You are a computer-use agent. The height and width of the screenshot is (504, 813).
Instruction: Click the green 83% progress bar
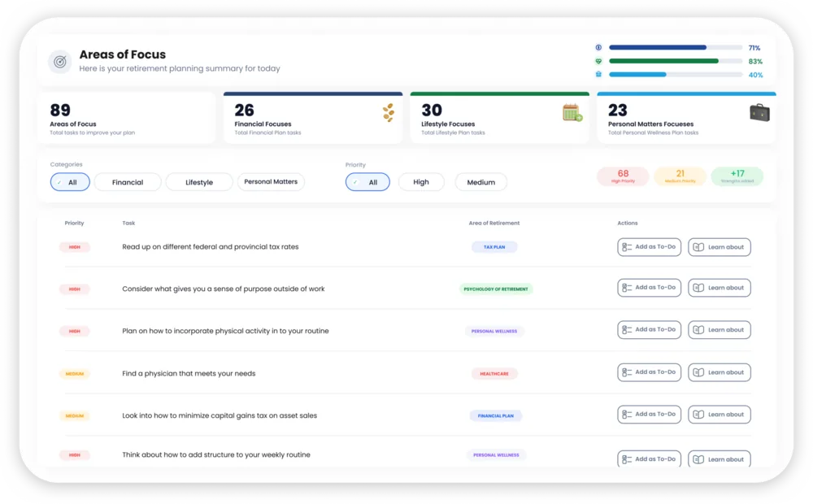pyautogui.click(x=676, y=61)
